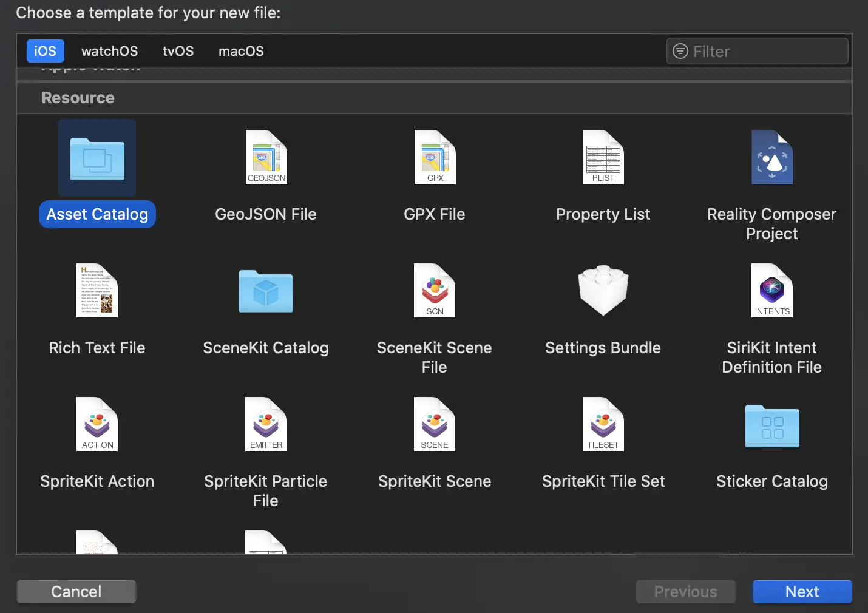868x613 pixels.
Task: Click the 'SiriKit Intent Definition File' label
Action: click(x=772, y=357)
